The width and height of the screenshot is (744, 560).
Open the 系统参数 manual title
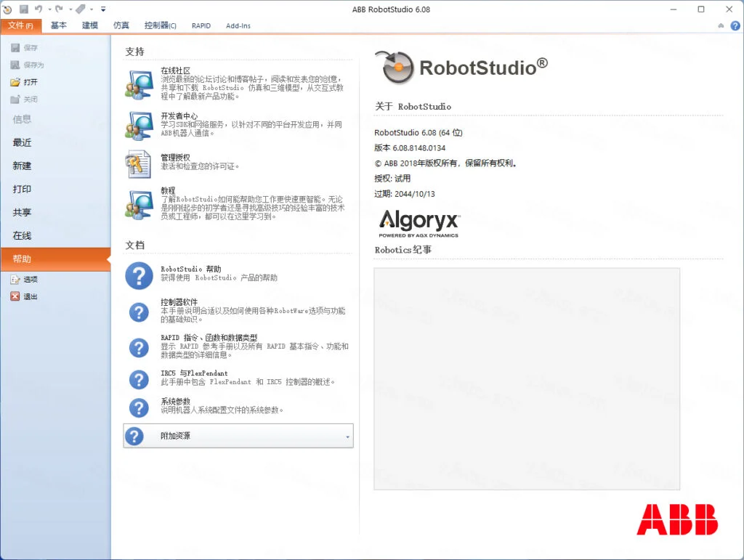176,401
